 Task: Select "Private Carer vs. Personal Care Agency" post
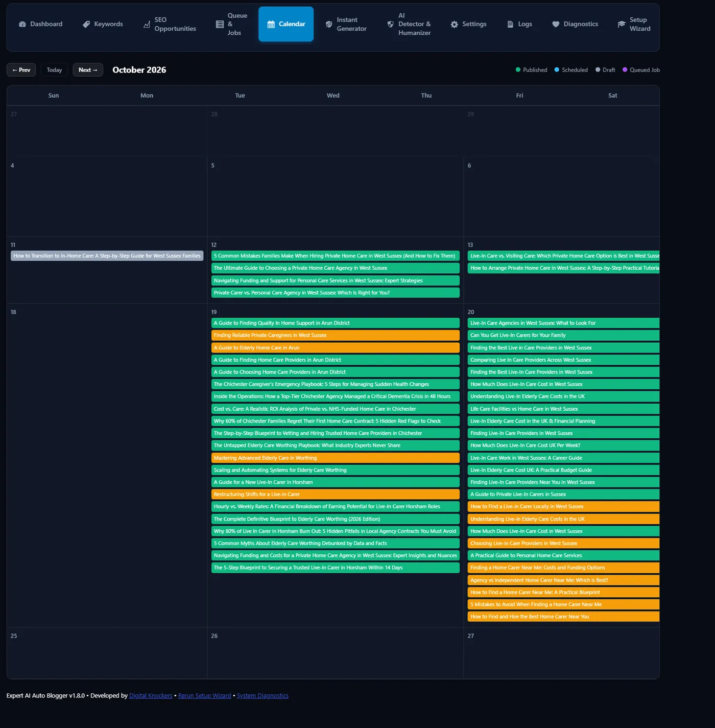click(x=336, y=293)
